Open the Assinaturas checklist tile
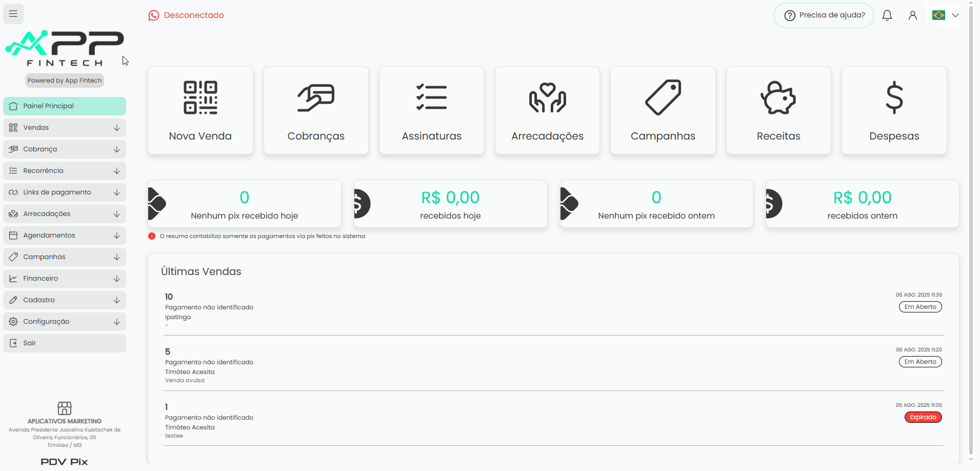The image size is (980, 471). click(x=432, y=110)
